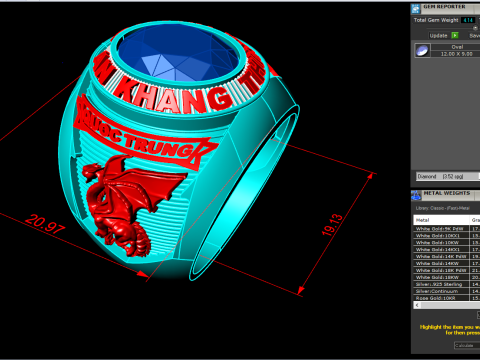Click the Gem Reporter panel icon

tap(416, 9)
